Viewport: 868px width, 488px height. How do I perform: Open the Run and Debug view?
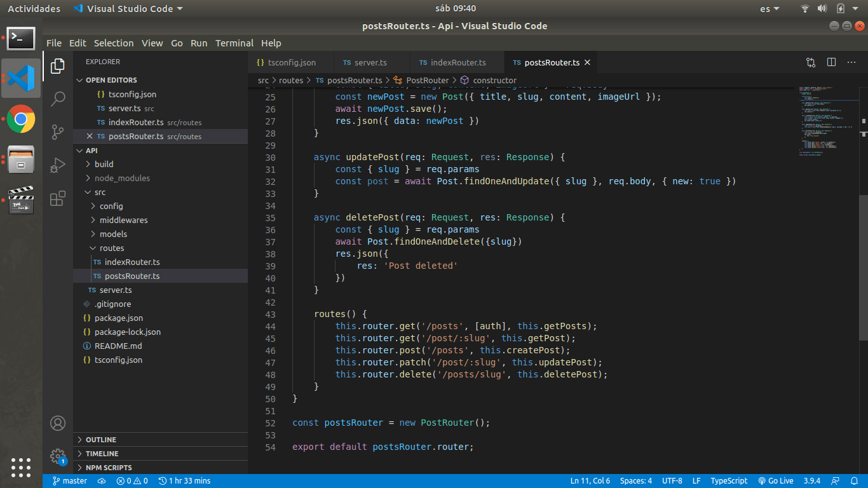click(x=58, y=165)
